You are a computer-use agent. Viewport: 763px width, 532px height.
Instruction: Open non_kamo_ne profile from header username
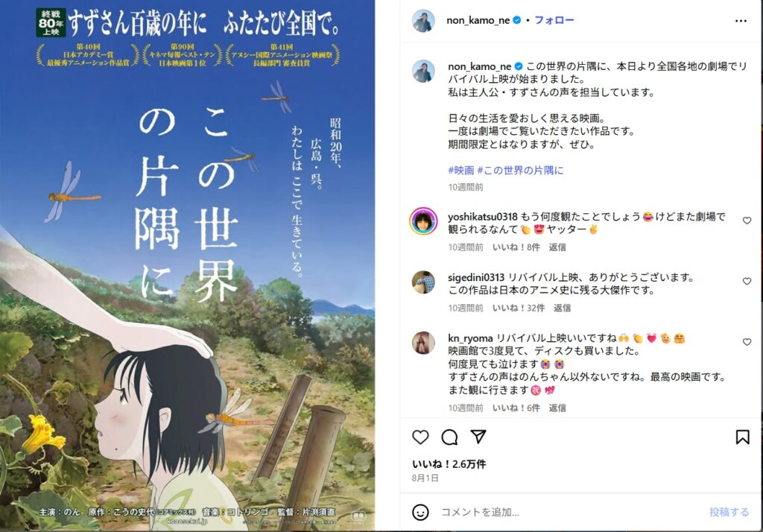(x=478, y=20)
